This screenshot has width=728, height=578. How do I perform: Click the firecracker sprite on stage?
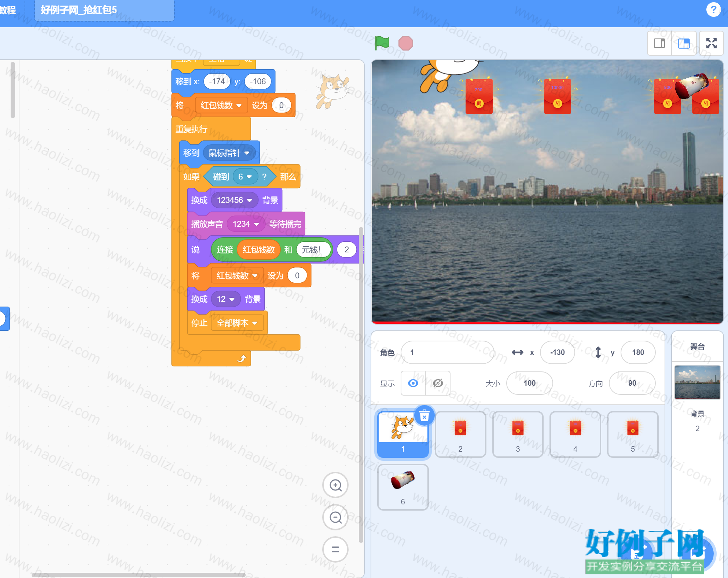691,86
